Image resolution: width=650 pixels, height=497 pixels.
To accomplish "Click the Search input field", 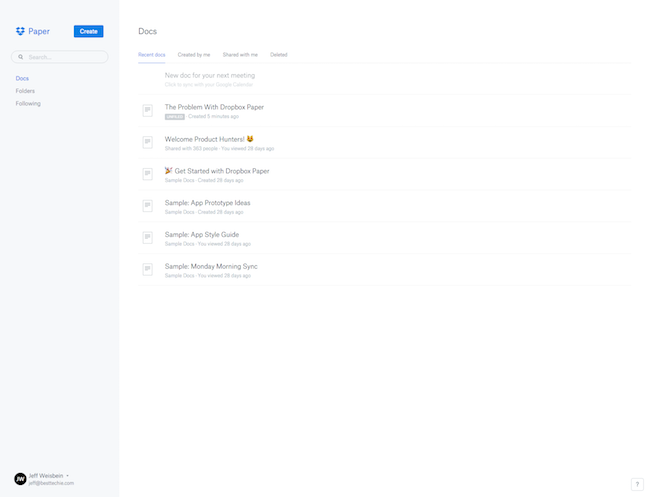I will tap(62, 57).
